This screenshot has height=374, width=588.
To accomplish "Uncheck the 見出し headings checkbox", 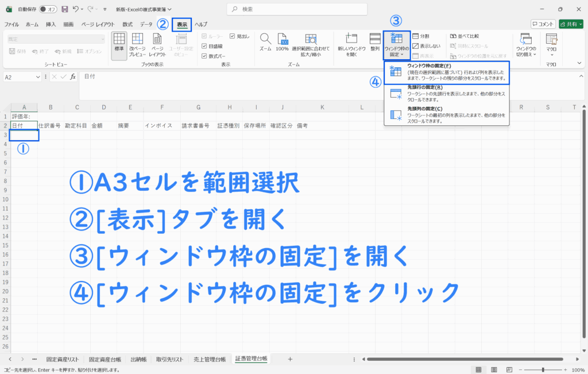I will pos(232,36).
